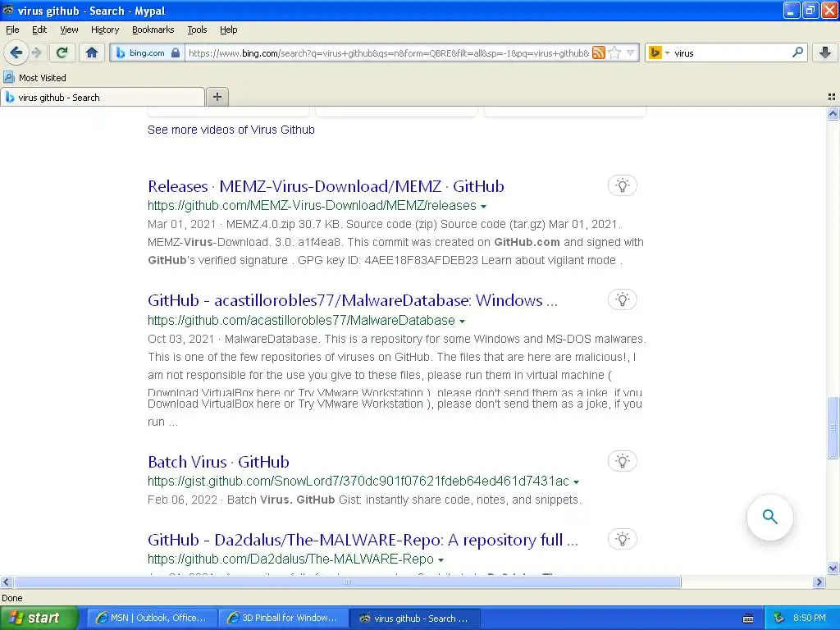This screenshot has height=630, width=840.
Task: Open the URL history dropdown arrow
Action: click(x=631, y=52)
